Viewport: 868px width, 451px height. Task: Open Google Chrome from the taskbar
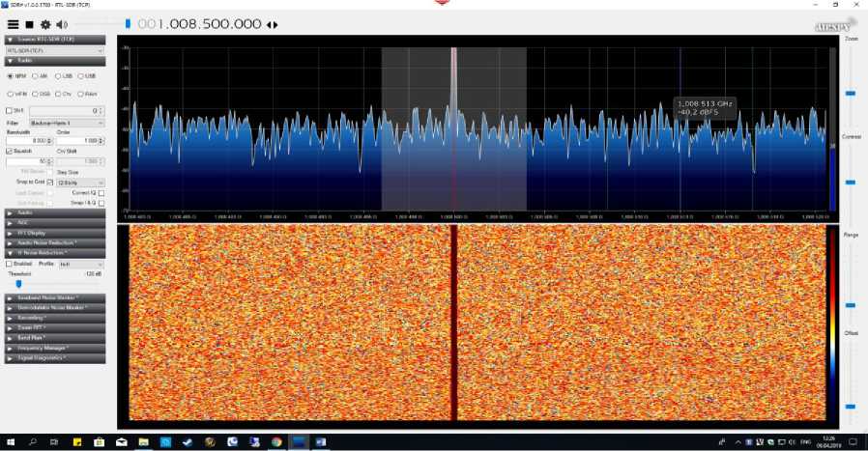[276, 441]
